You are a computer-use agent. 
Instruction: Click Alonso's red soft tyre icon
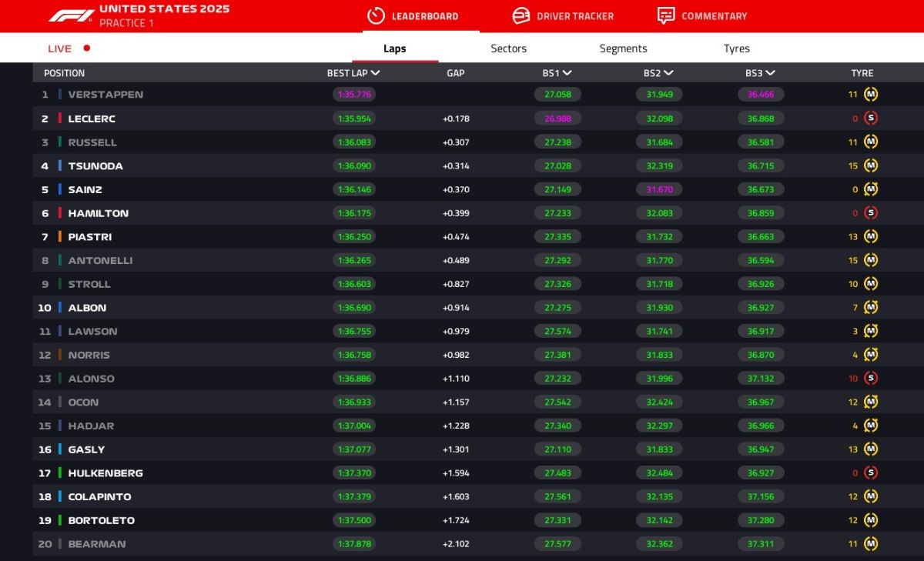871,379
